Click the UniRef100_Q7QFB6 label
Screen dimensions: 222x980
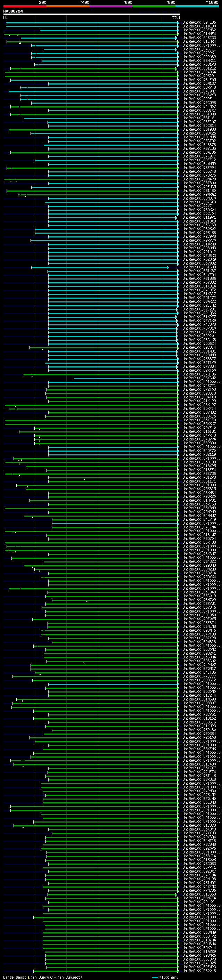(x=199, y=374)
